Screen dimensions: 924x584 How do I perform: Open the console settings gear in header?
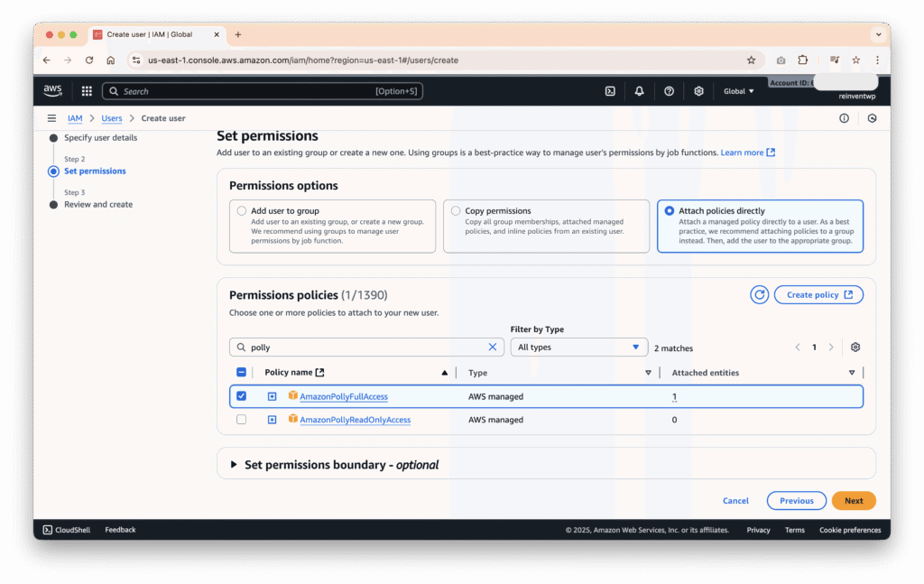pyautogui.click(x=698, y=91)
